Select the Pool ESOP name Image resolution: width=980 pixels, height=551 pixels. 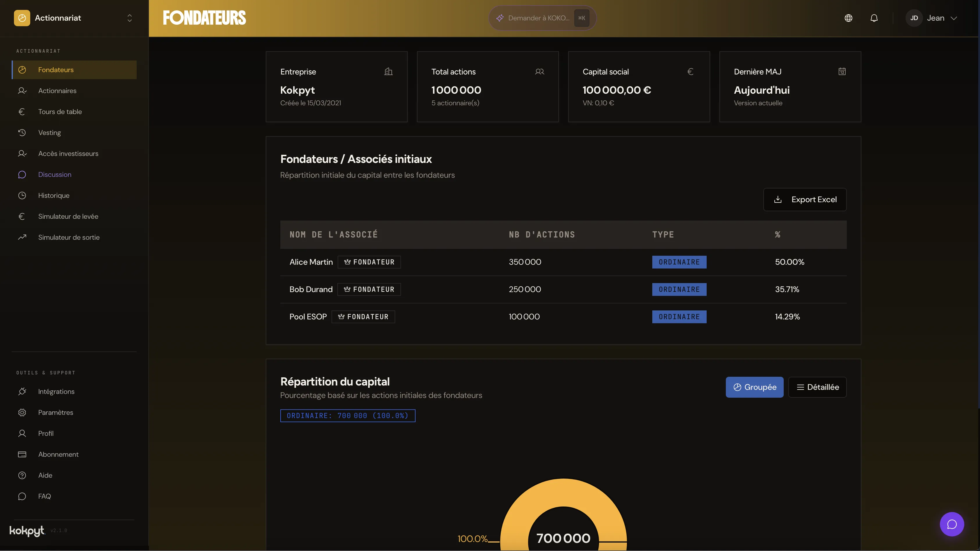(x=308, y=317)
